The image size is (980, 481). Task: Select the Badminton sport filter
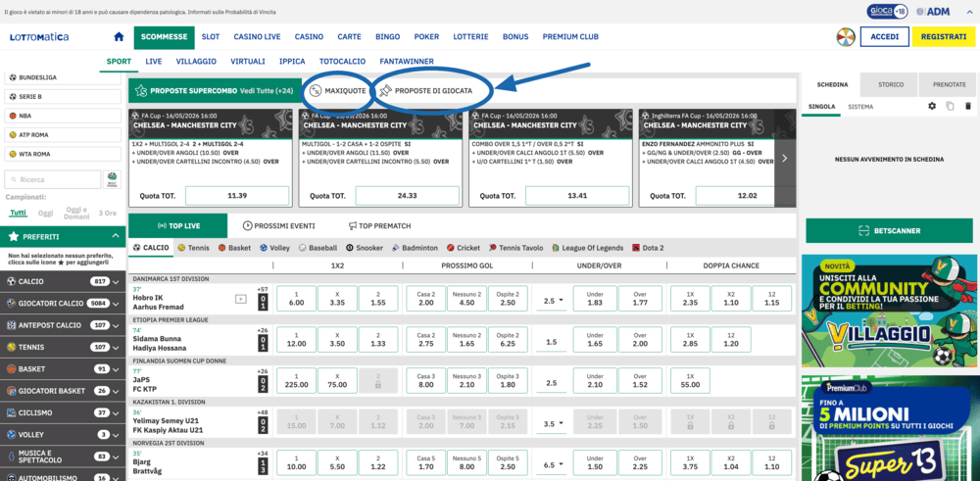[x=415, y=248]
